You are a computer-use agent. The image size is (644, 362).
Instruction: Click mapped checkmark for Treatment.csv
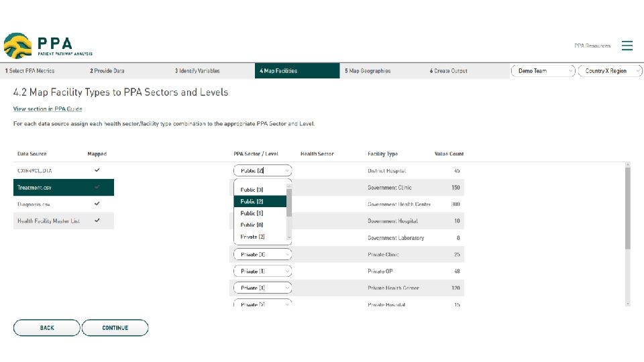(x=97, y=187)
